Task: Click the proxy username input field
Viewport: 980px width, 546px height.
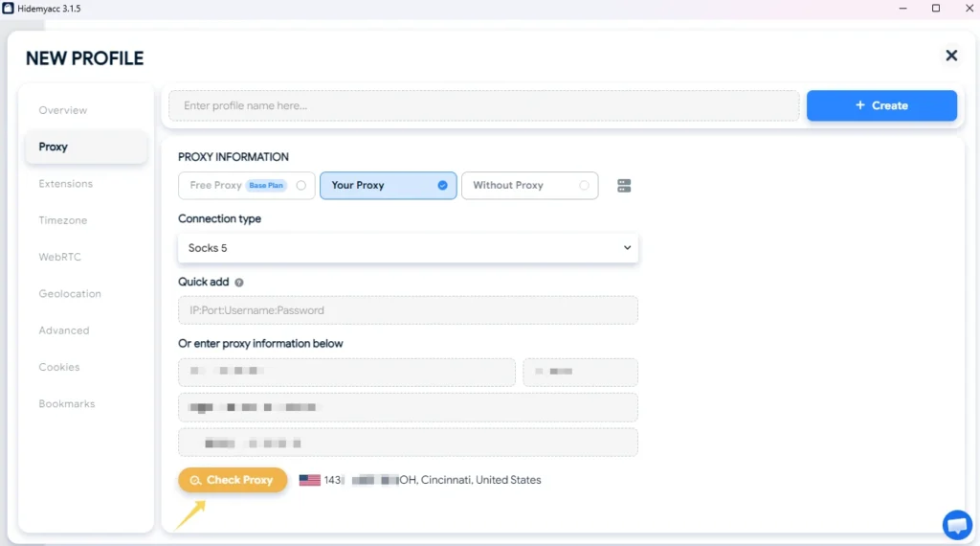Action: [408, 407]
